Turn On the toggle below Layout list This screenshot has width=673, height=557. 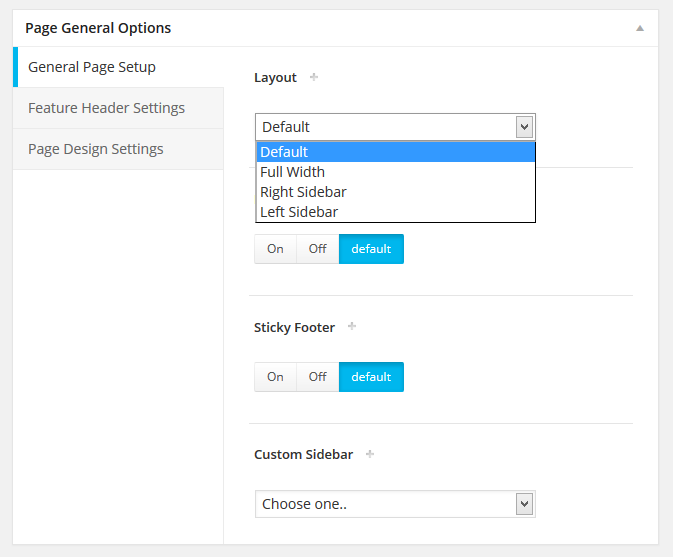pos(275,249)
